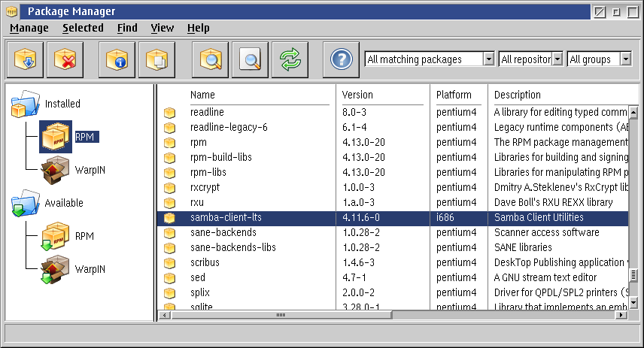Select WarpIN under Installed
Viewport: 644px width, 348px height.
[x=90, y=170]
